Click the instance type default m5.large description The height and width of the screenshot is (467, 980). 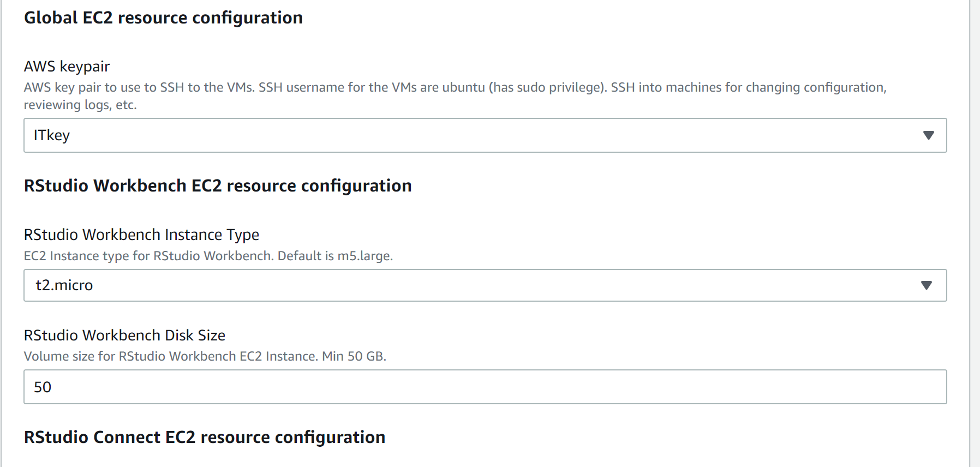pos(208,255)
